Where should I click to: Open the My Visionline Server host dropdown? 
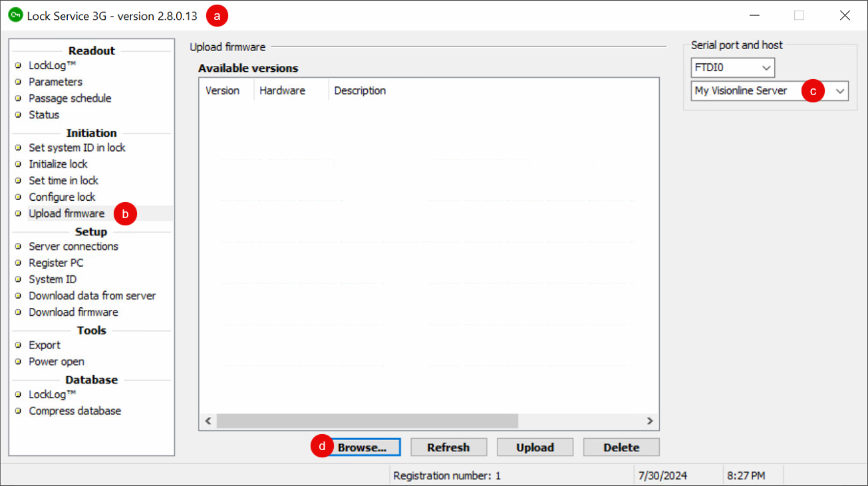coord(770,91)
